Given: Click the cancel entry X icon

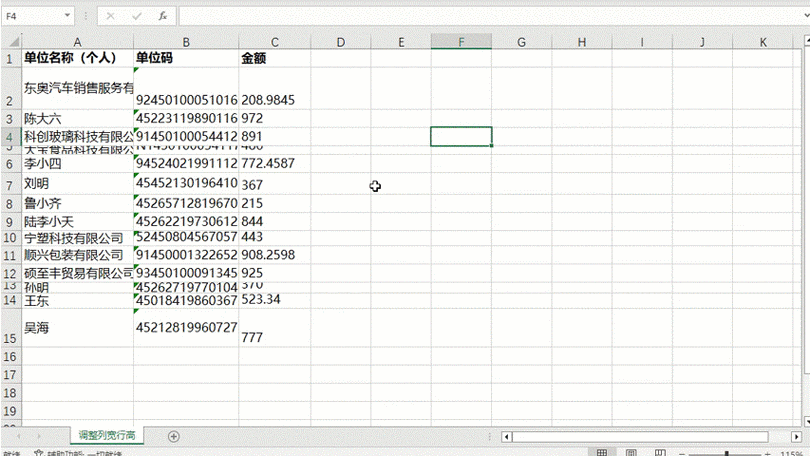Looking at the screenshot, I should pyautogui.click(x=110, y=16).
